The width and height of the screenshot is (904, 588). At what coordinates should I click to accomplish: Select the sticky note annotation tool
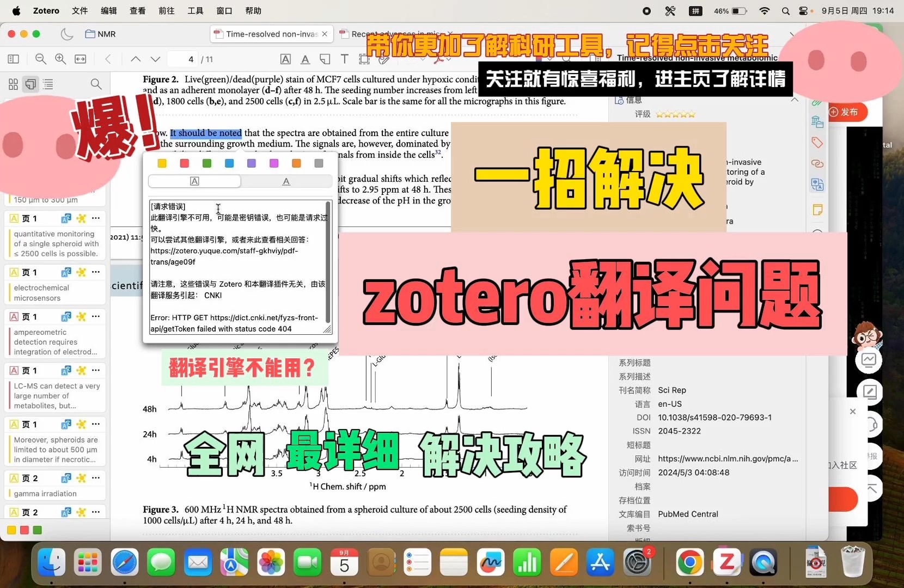(325, 59)
